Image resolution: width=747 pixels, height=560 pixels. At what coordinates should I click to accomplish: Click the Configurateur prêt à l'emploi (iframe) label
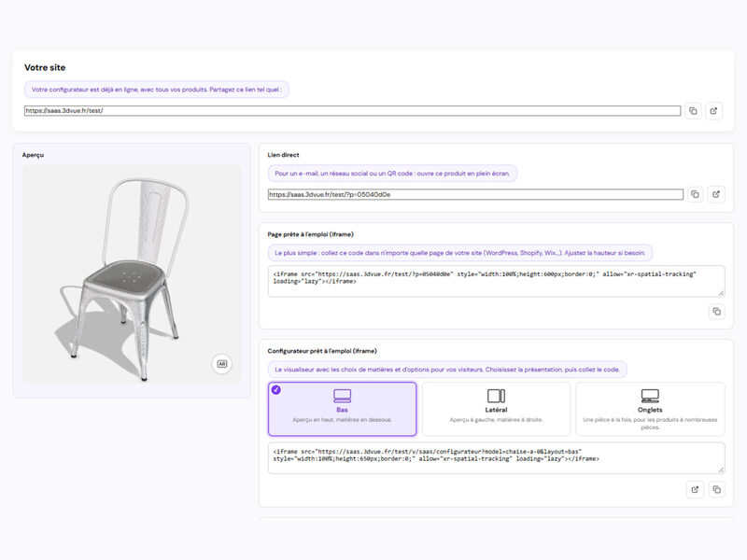pos(322,351)
